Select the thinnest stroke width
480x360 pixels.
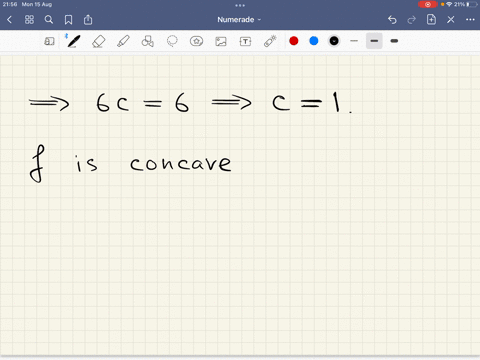tap(354, 41)
